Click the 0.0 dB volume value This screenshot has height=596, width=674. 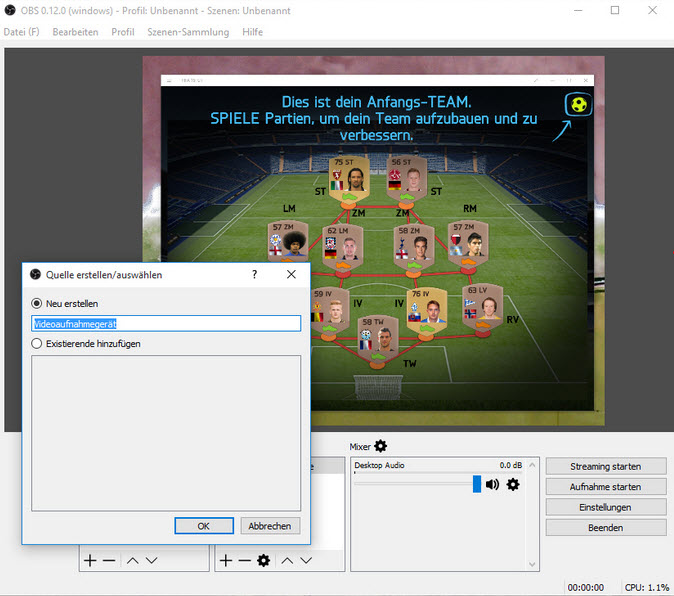(511, 465)
